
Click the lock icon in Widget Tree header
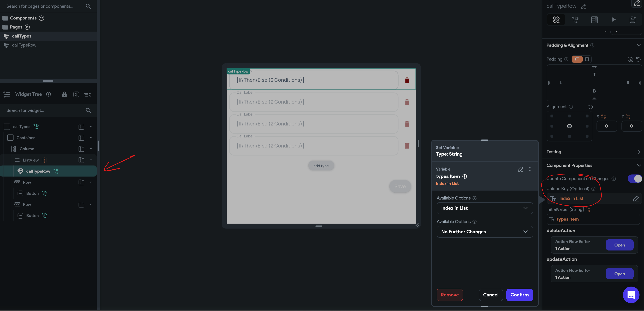click(x=64, y=94)
